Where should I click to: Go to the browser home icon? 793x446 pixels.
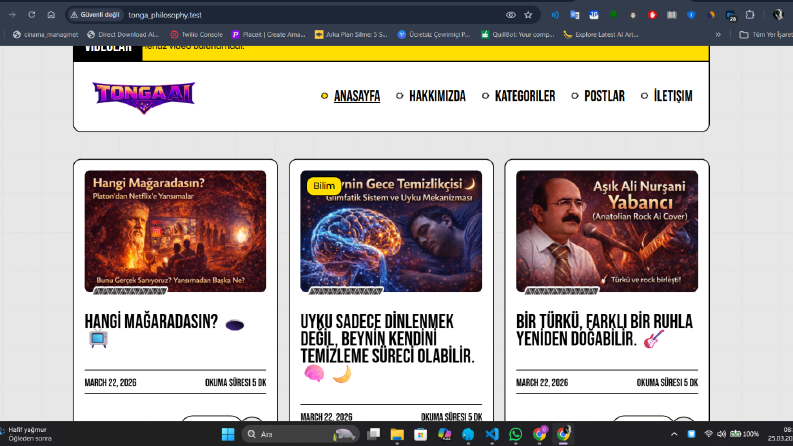click(51, 15)
